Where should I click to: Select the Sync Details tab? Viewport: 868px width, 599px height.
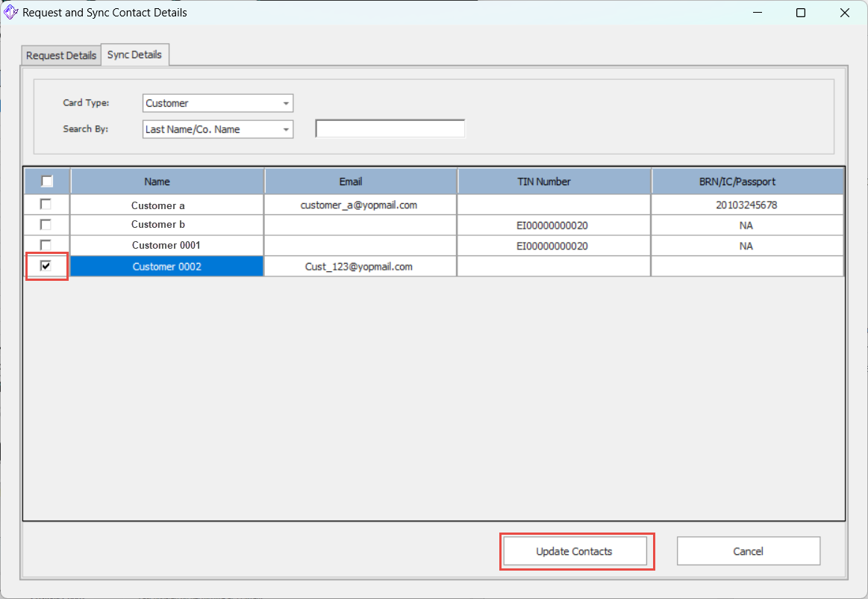coord(134,55)
